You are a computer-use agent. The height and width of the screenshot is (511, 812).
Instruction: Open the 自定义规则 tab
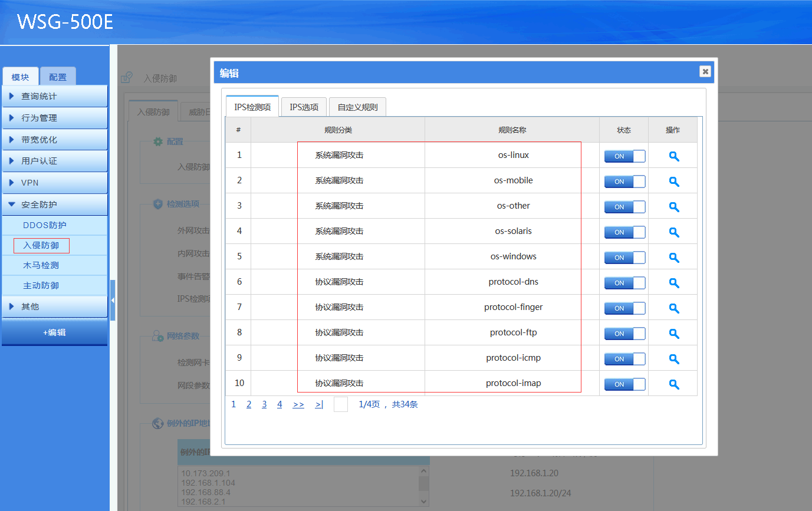point(357,107)
